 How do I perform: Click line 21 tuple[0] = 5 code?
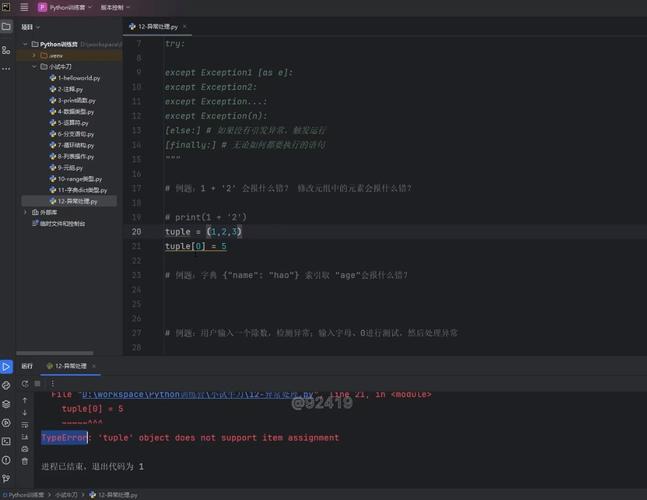196,246
